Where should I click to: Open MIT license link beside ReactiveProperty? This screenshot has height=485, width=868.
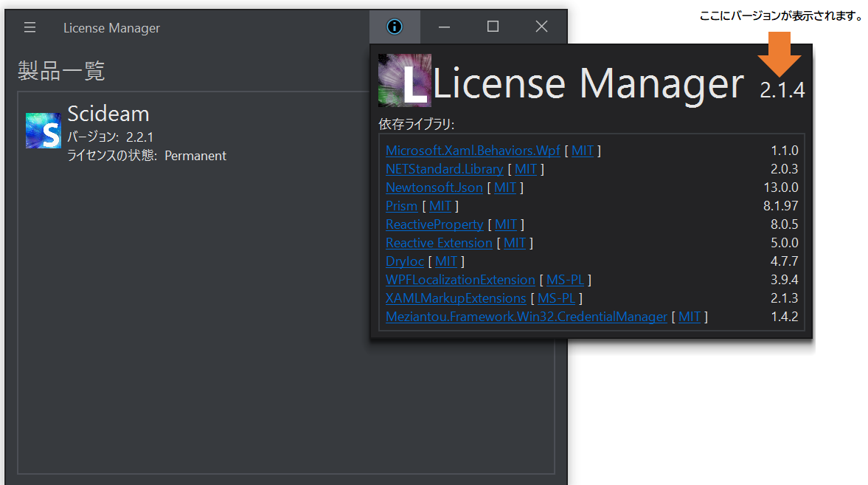505,224
